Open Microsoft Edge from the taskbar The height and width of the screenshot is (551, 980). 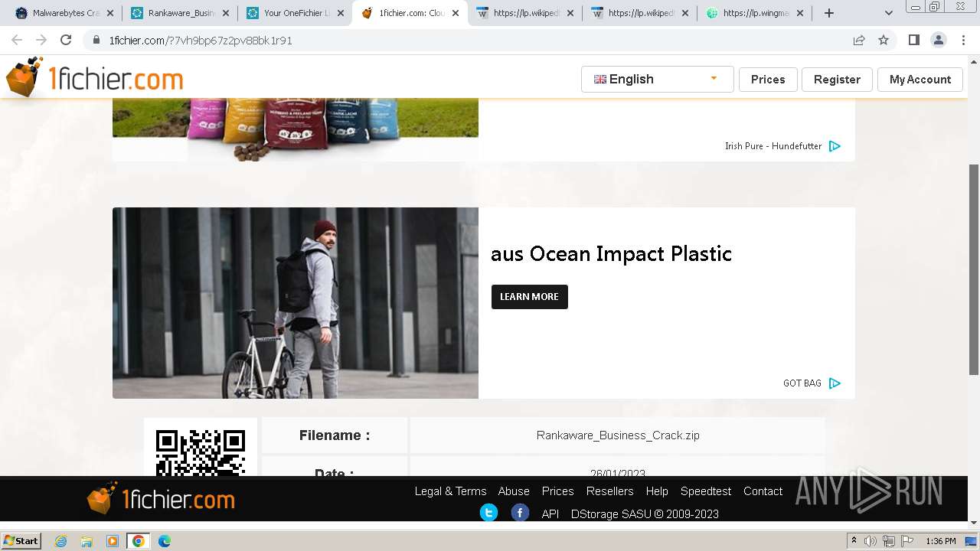pyautogui.click(x=165, y=541)
